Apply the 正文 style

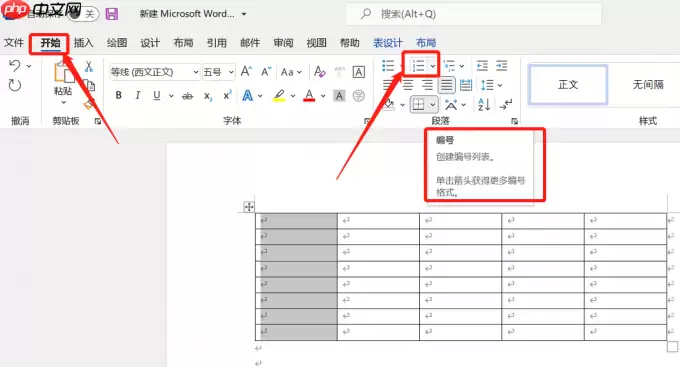[x=568, y=85]
